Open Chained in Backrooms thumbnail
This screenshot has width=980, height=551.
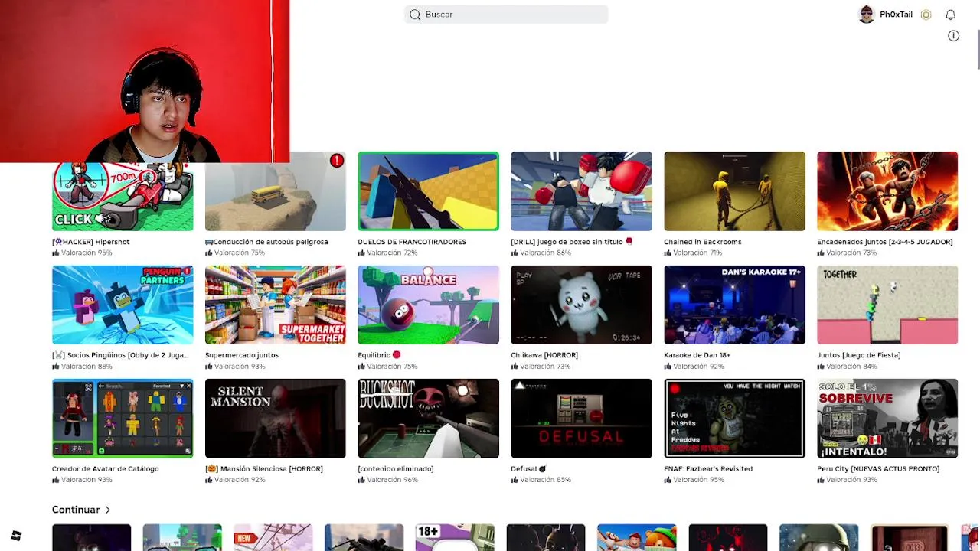point(734,191)
